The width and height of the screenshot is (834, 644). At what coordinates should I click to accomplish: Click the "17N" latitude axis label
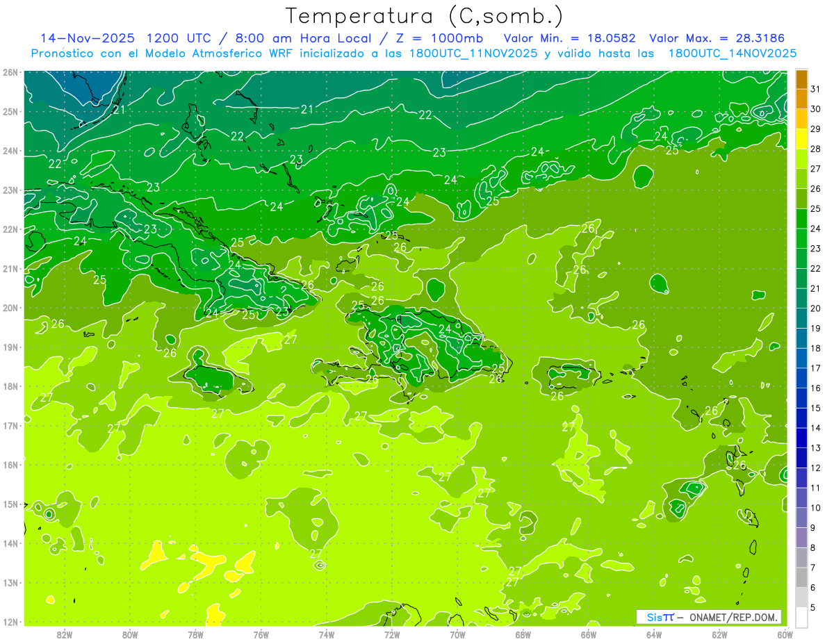[10, 426]
